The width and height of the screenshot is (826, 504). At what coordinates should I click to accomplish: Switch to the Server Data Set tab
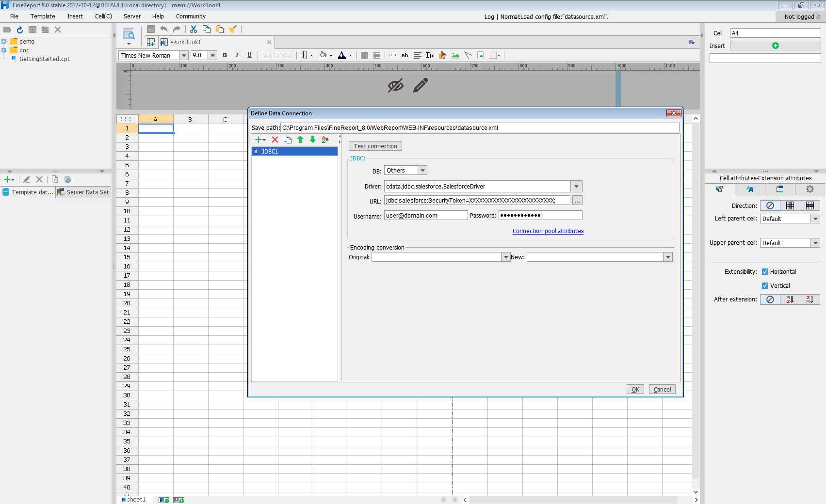[83, 192]
